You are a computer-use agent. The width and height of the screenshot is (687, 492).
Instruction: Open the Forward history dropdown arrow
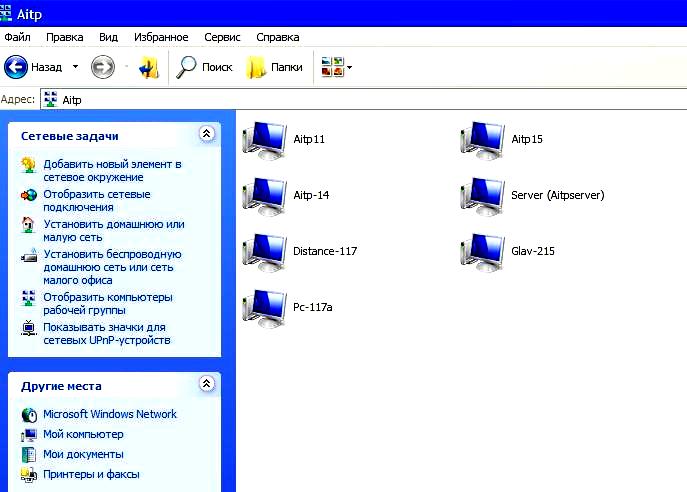point(126,67)
